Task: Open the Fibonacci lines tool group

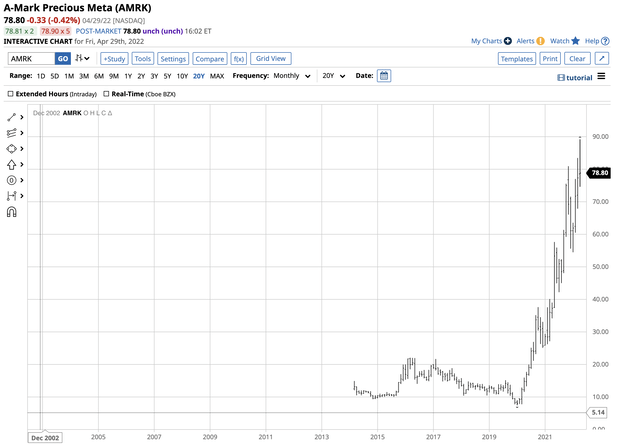Action: 12,133
